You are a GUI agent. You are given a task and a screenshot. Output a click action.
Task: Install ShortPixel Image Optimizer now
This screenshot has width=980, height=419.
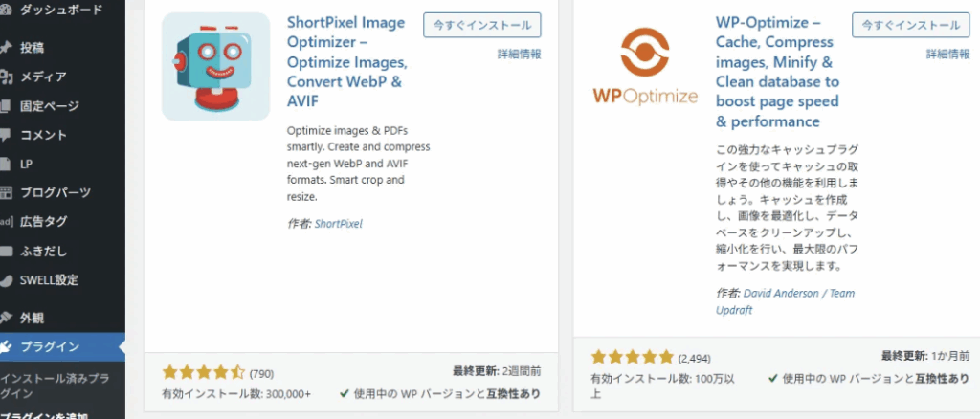coord(482,25)
